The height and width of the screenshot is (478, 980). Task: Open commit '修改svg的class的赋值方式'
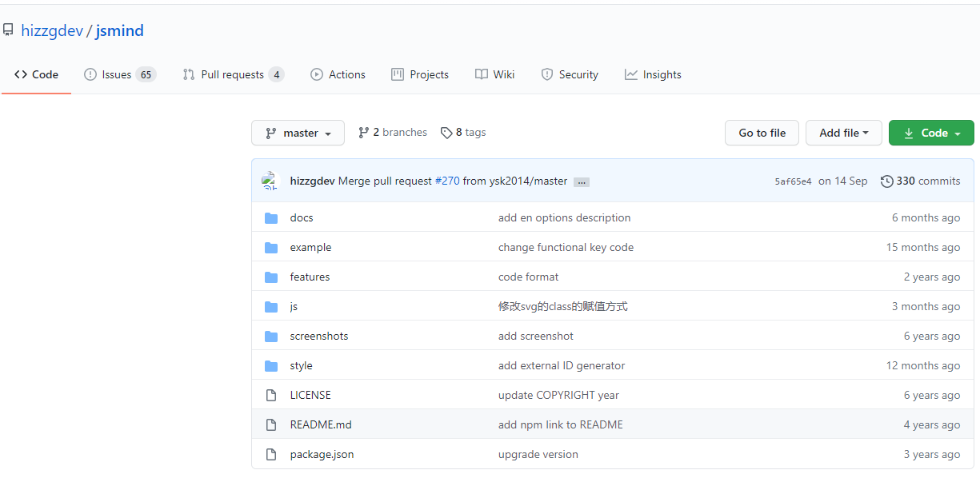[562, 306]
